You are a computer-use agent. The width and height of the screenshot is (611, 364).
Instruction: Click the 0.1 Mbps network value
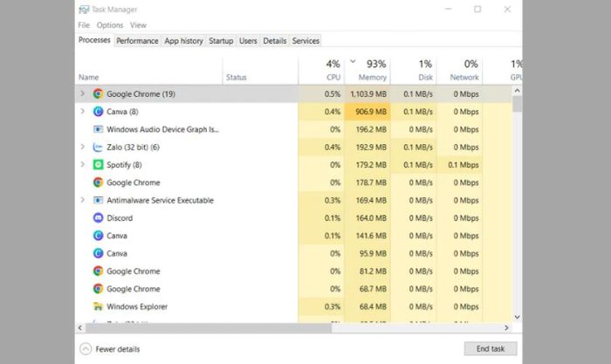point(463,165)
